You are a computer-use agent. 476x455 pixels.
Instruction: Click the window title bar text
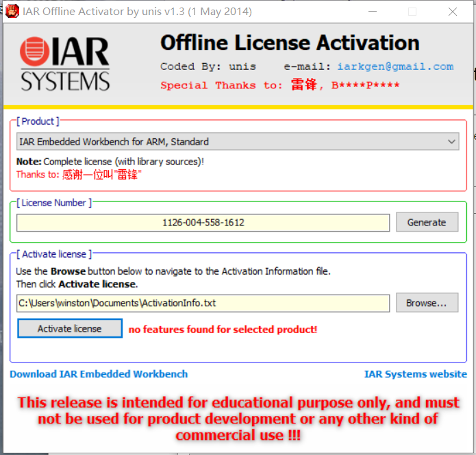[138, 12]
